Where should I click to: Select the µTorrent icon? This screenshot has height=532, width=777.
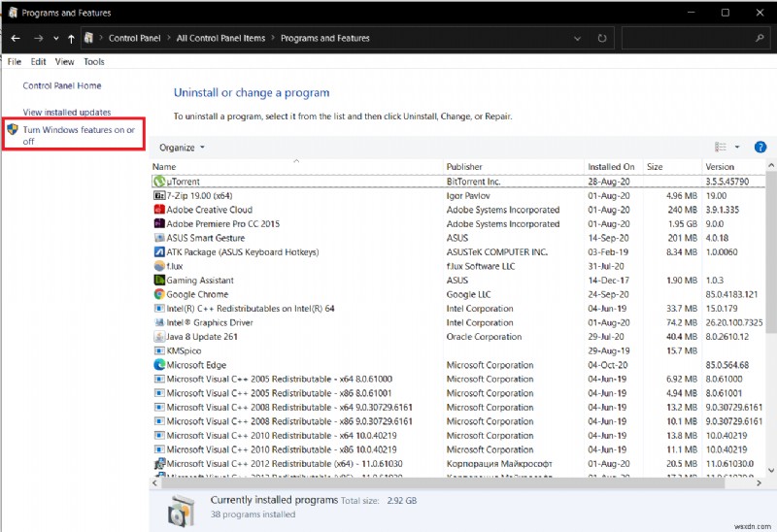[159, 182]
